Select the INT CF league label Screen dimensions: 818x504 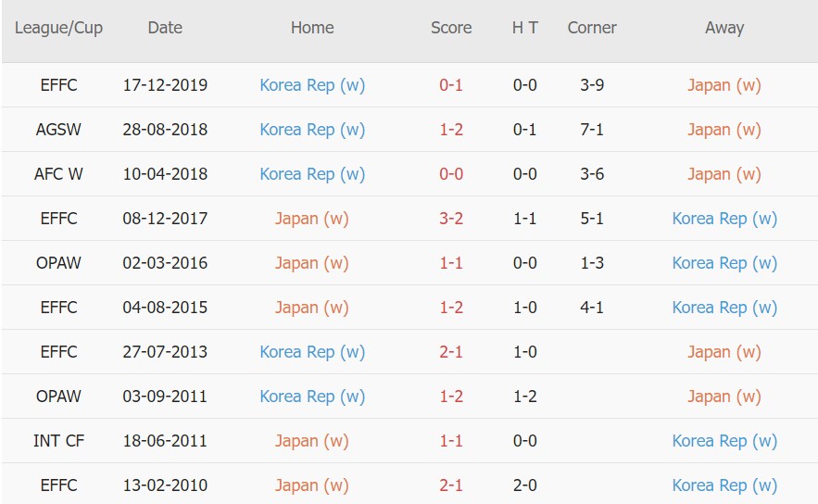pyautogui.click(x=58, y=441)
